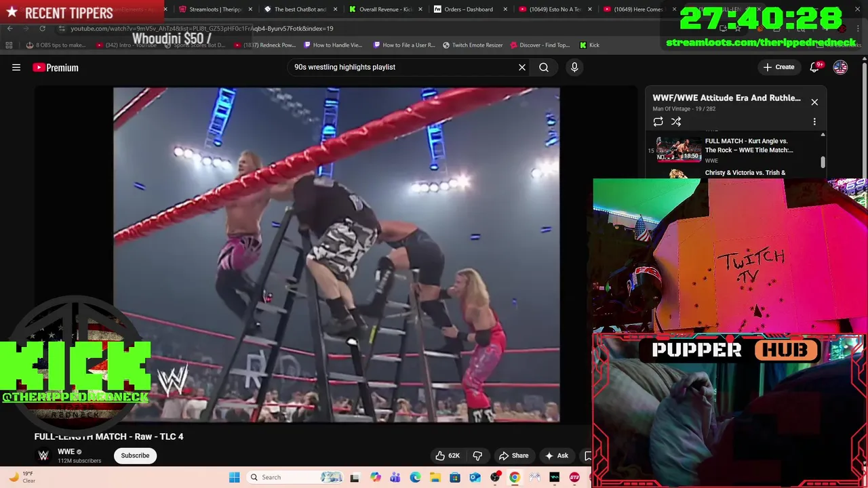Like the TLC 4 video
Screen dimensions: 868x488
[448, 455]
